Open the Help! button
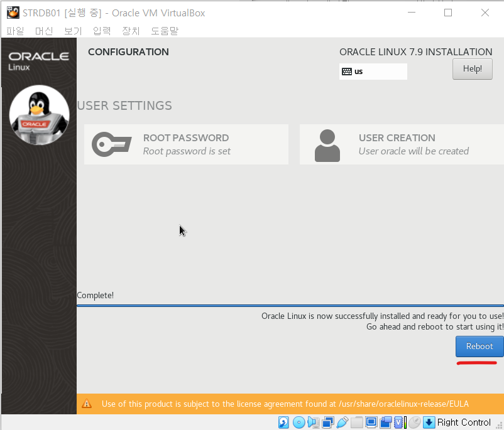 [472, 68]
